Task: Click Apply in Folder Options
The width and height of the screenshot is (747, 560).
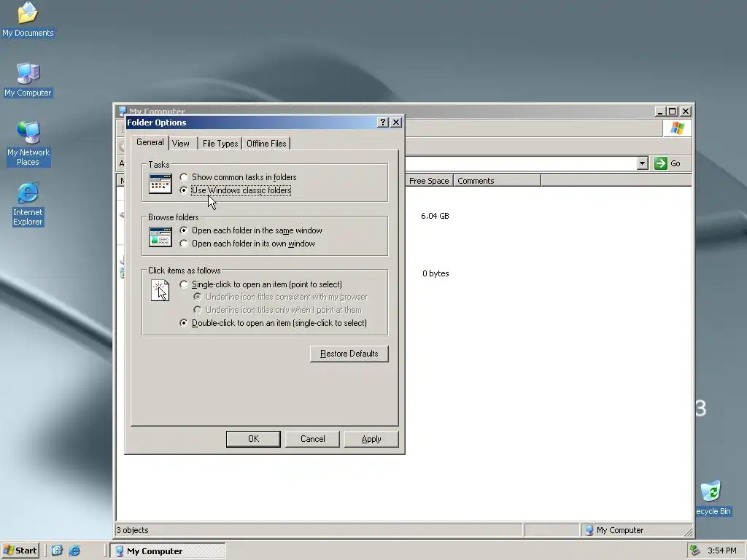Action: pyautogui.click(x=371, y=439)
